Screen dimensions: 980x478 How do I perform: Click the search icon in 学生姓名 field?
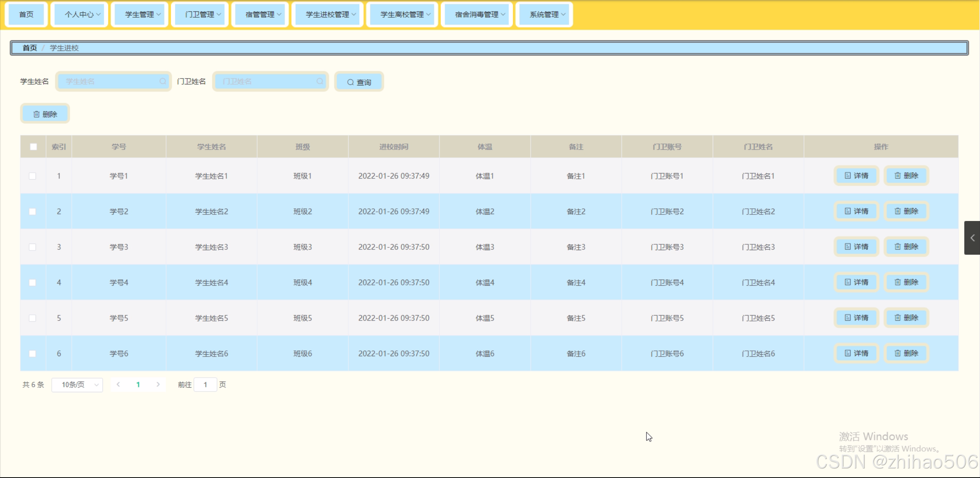(x=163, y=81)
